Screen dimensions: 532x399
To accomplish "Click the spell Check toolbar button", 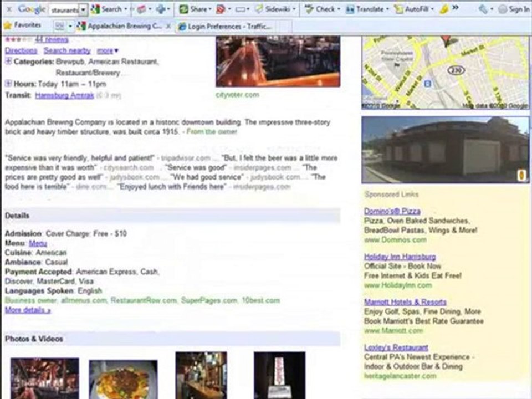I will pos(322,9).
